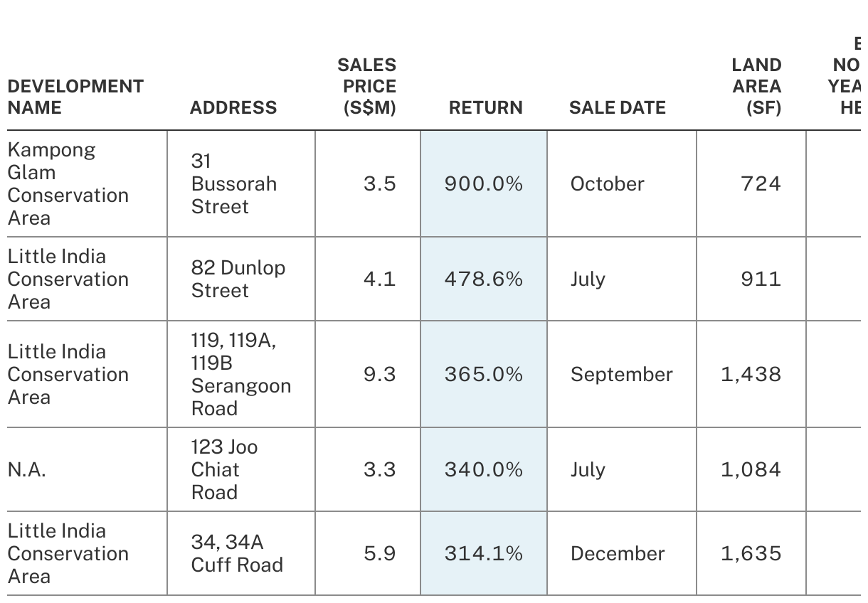Select the Sales Price (S$M) column header
The width and height of the screenshot is (868, 603).
[x=366, y=86]
